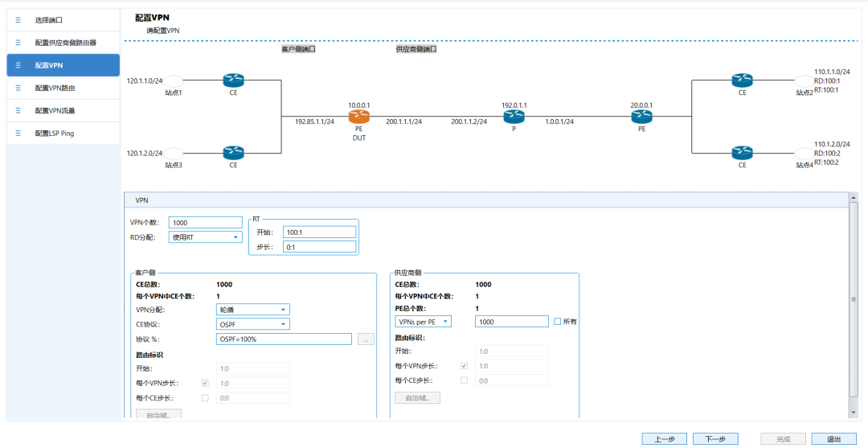Click the CE router connected to 站点4
This screenshot has width=868, height=448.
742,152
